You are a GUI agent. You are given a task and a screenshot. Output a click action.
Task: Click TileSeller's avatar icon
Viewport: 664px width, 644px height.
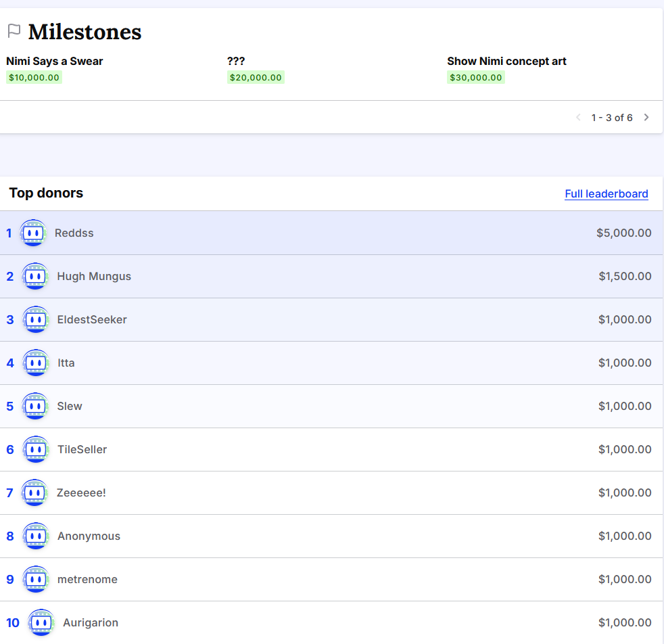[x=35, y=450]
